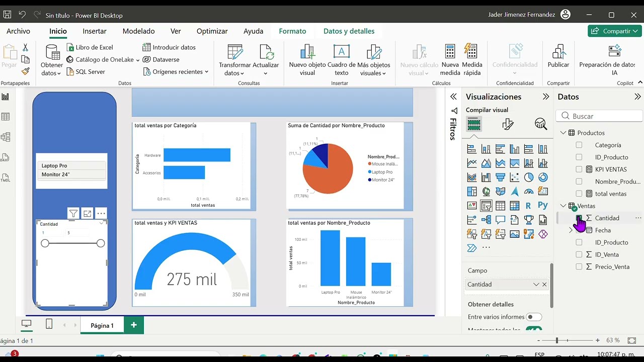Tick the Precio_Venta field checkbox

(579, 266)
